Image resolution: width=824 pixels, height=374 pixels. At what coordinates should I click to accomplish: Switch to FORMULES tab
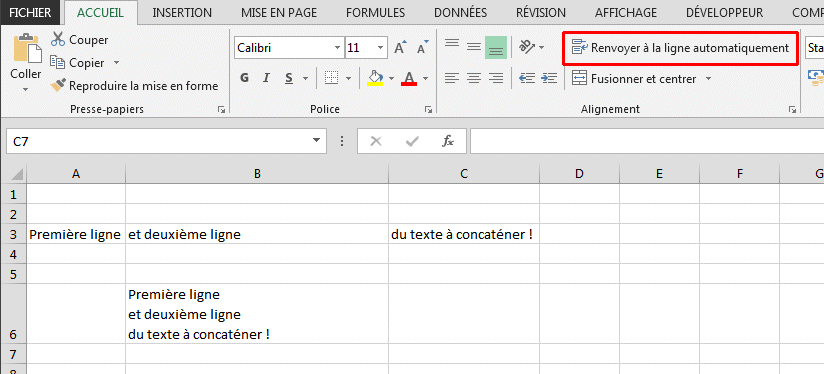pos(375,13)
